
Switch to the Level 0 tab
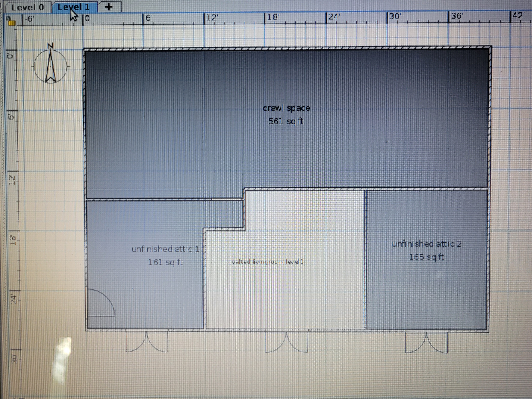[x=28, y=7]
